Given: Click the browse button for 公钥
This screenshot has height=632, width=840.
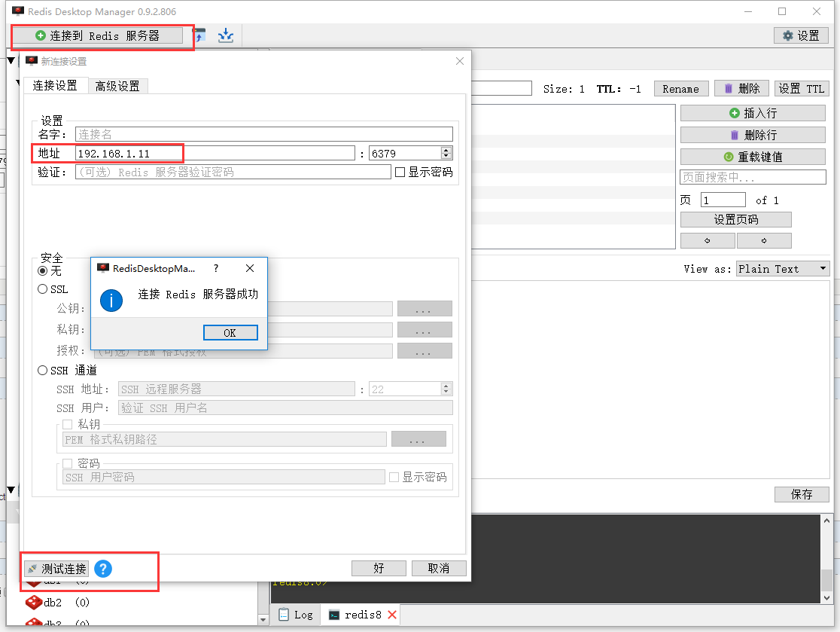Looking at the screenshot, I should [x=425, y=309].
